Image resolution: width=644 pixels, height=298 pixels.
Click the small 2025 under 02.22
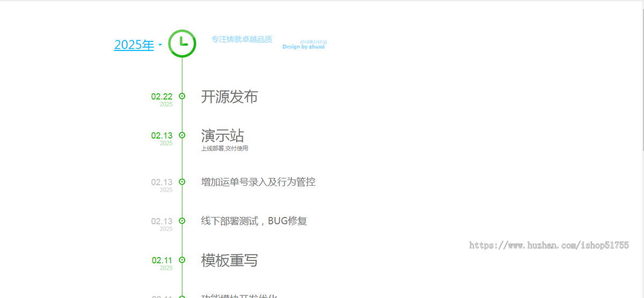point(166,104)
